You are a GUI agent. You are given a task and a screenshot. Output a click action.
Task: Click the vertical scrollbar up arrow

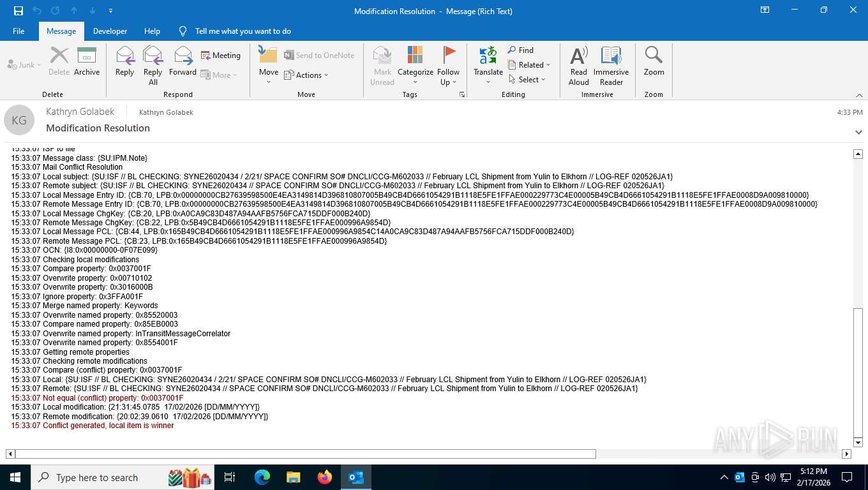[858, 154]
